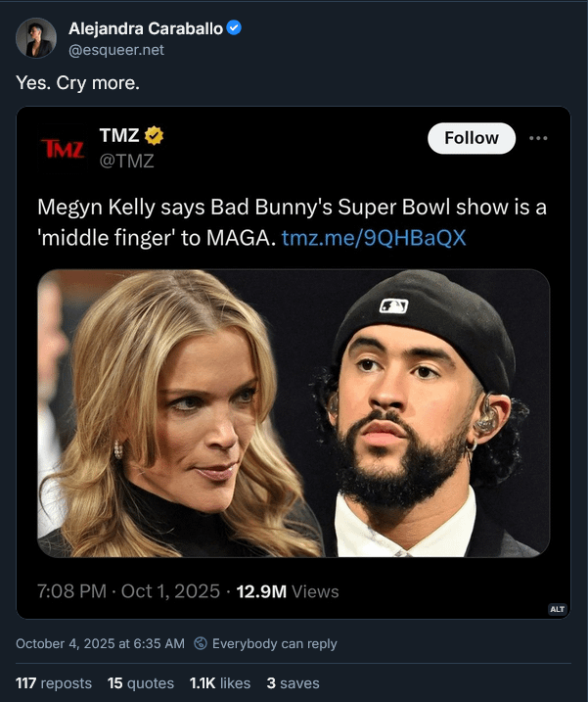Click the gold verified badge next to TMZ
This screenshot has height=702, width=588.
pos(155,136)
